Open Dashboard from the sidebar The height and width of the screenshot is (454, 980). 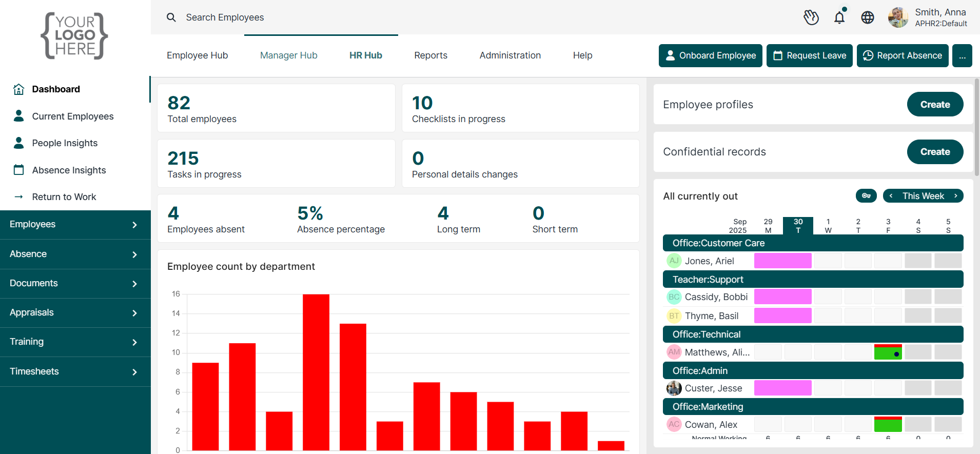[x=56, y=89]
